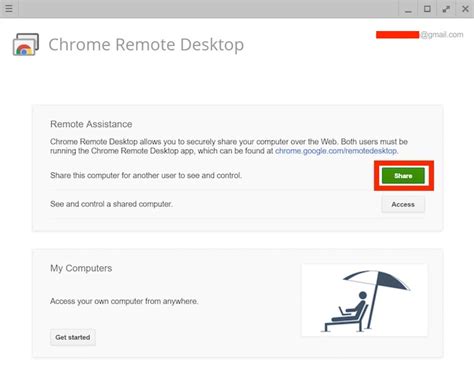Click the gmail.com account address

pyautogui.click(x=420, y=35)
